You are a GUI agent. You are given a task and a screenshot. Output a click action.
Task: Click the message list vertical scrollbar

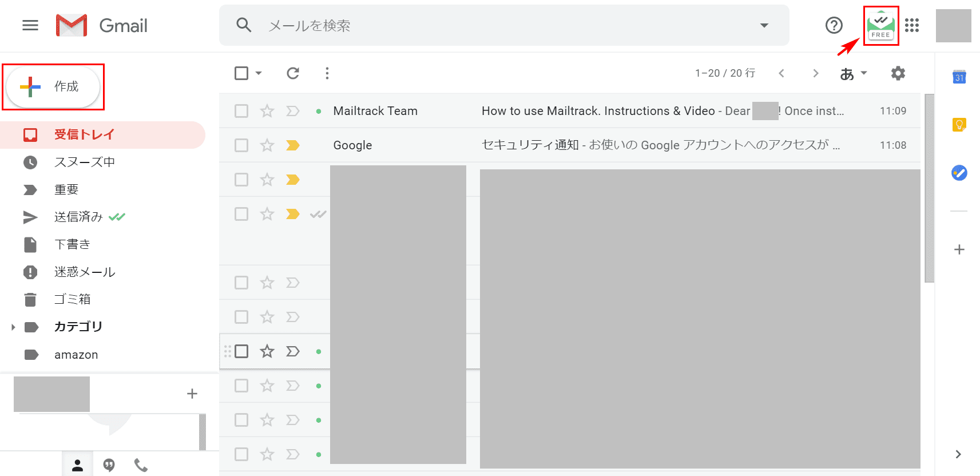[x=930, y=188]
